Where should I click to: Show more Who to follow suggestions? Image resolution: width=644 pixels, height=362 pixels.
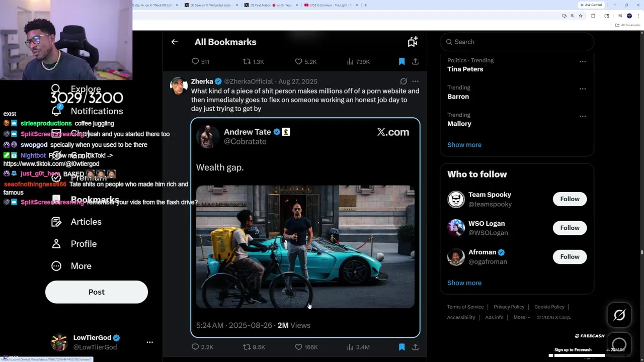pyautogui.click(x=464, y=283)
